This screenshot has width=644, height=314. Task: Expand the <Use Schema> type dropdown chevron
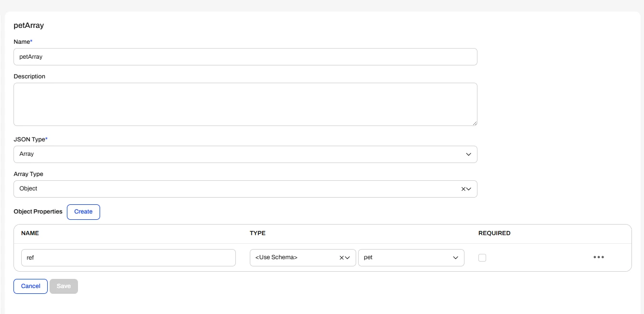(348, 258)
